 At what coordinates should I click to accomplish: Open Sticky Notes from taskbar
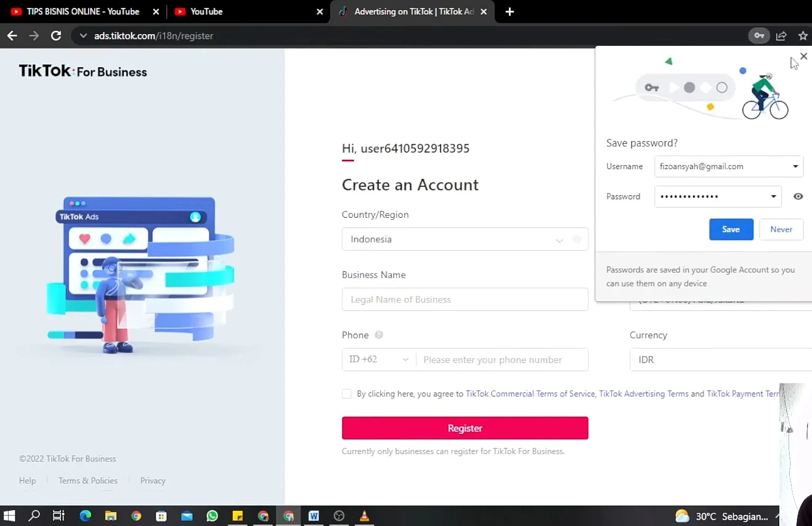[237, 516]
